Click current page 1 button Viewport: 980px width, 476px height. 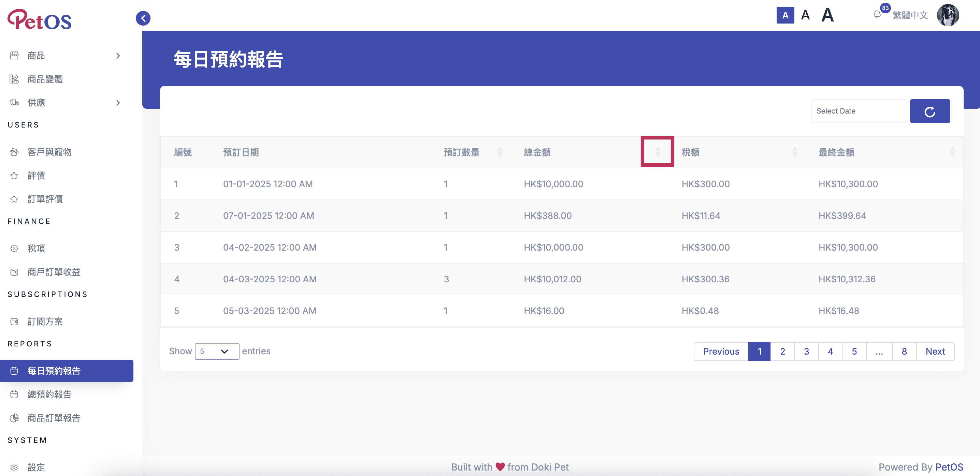759,351
